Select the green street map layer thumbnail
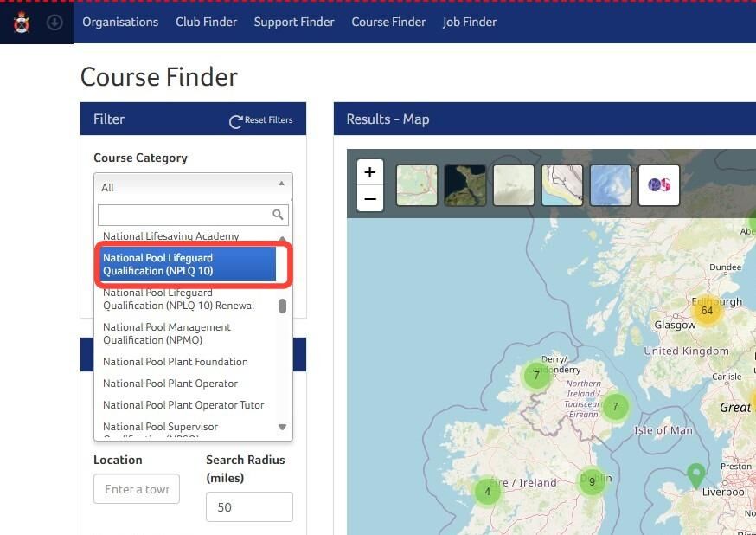Image resolution: width=756 pixels, height=535 pixels. (x=417, y=185)
